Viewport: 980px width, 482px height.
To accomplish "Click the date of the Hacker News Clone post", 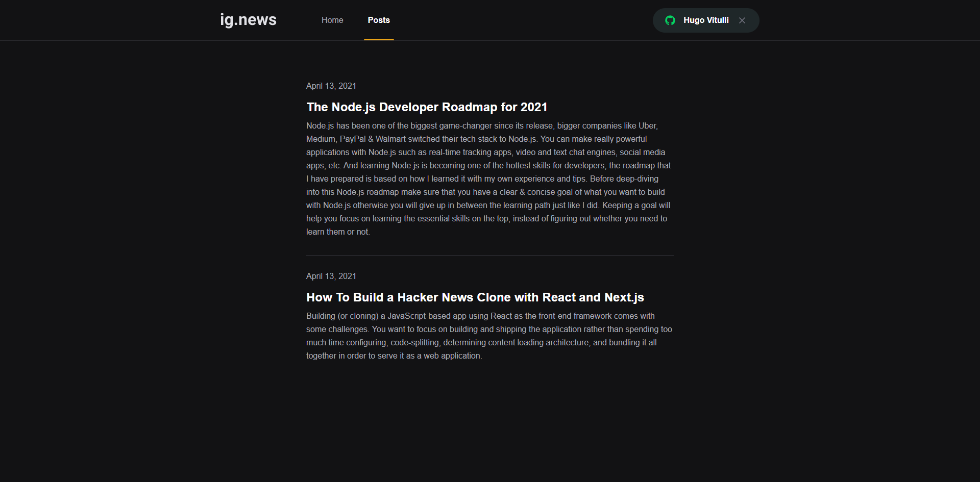I will click(331, 276).
